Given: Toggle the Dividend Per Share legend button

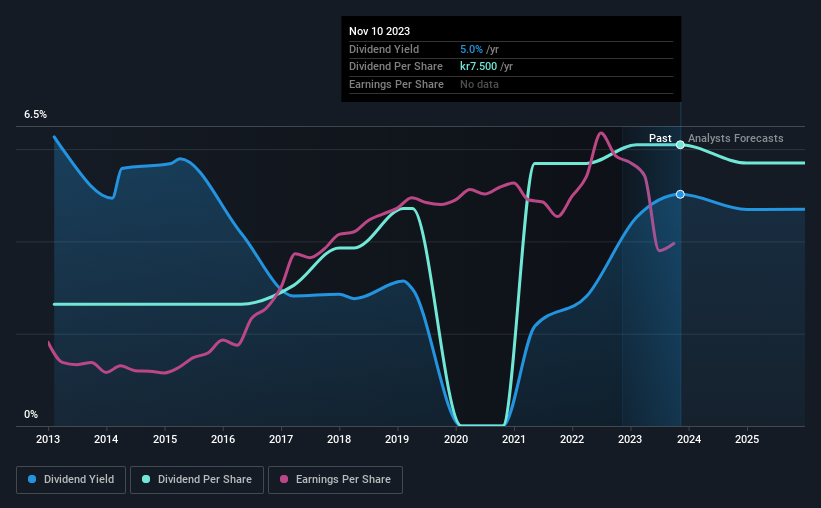Looking at the screenshot, I should (x=197, y=480).
